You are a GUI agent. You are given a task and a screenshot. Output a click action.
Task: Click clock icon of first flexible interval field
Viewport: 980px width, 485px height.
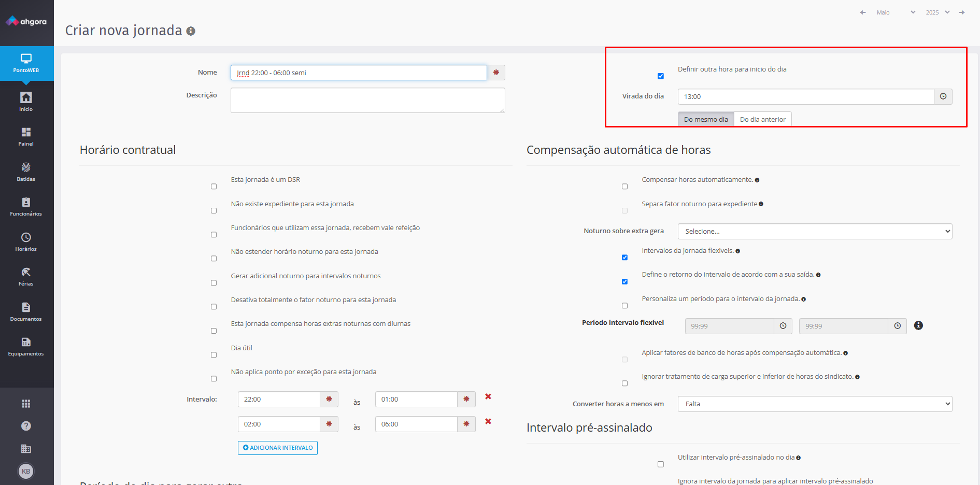[783, 326]
